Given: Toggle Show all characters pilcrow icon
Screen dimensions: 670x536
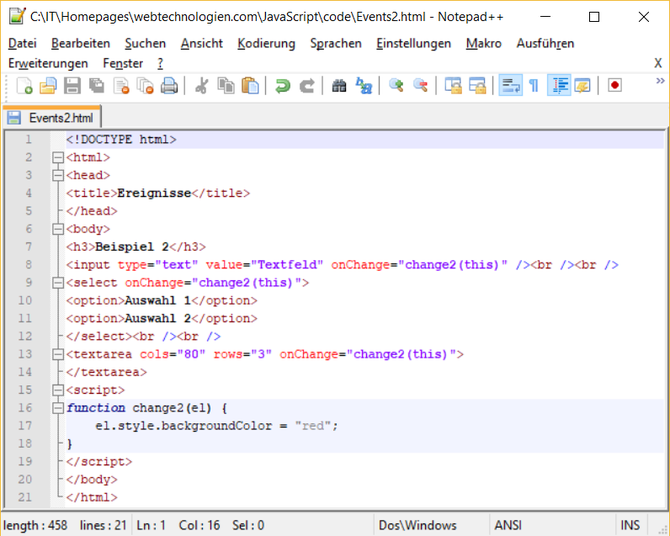Looking at the screenshot, I should coord(534,86).
